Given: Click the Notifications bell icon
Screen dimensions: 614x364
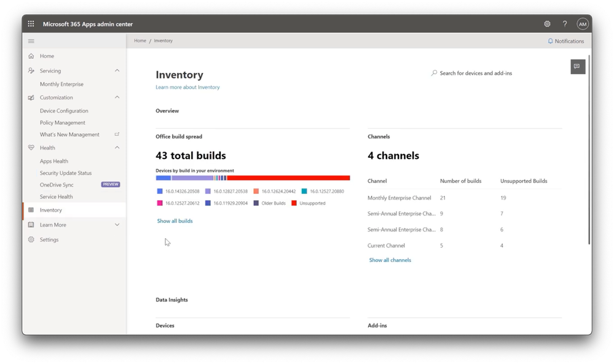Looking at the screenshot, I should pos(550,41).
